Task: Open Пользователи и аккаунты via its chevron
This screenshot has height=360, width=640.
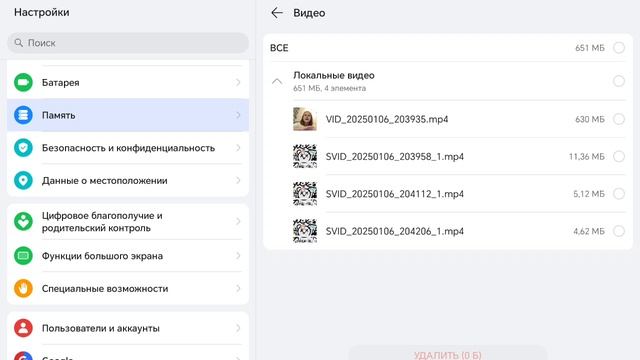Action: click(238, 328)
